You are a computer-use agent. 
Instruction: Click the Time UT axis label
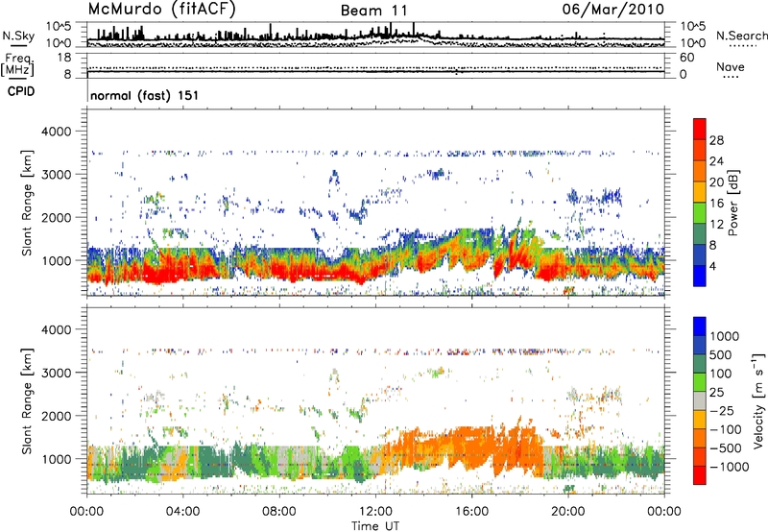375,526
